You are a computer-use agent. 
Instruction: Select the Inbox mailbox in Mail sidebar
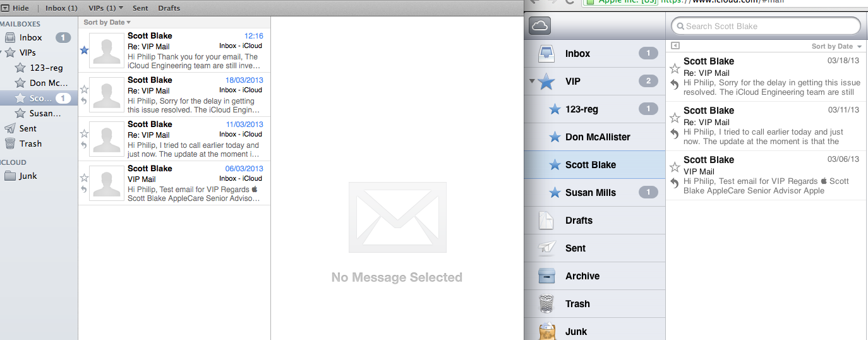pyautogui.click(x=39, y=38)
